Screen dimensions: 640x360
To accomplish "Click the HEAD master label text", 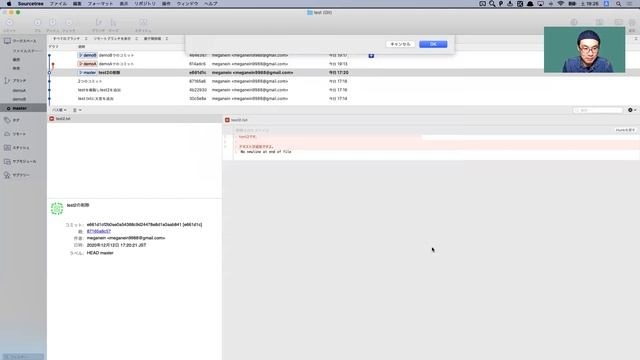I will pos(100,253).
